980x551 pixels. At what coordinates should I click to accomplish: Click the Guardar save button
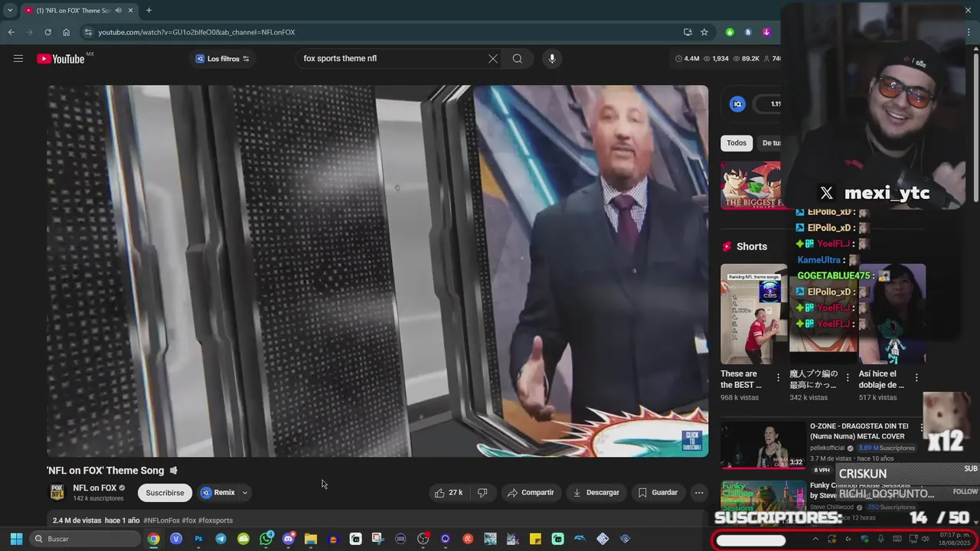click(x=658, y=493)
